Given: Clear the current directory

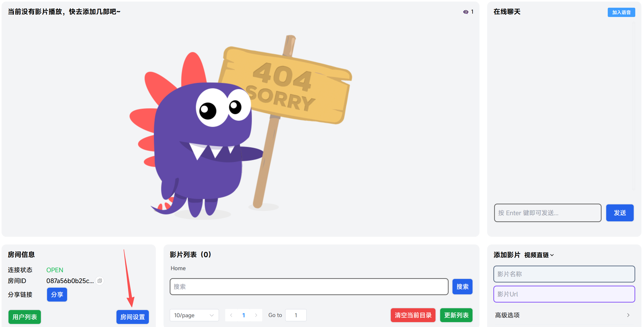Looking at the screenshot, I should pyautogui.click(x=413, y=315).
